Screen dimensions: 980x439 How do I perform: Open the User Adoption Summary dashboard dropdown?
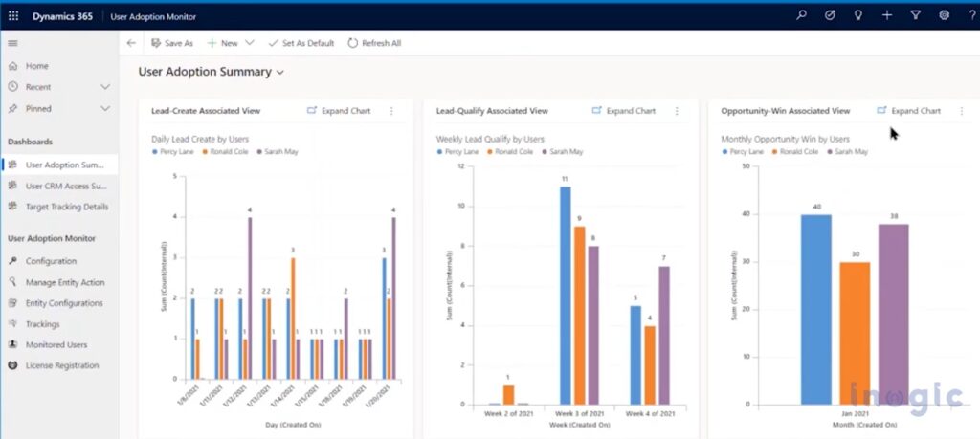coord(280,72)
